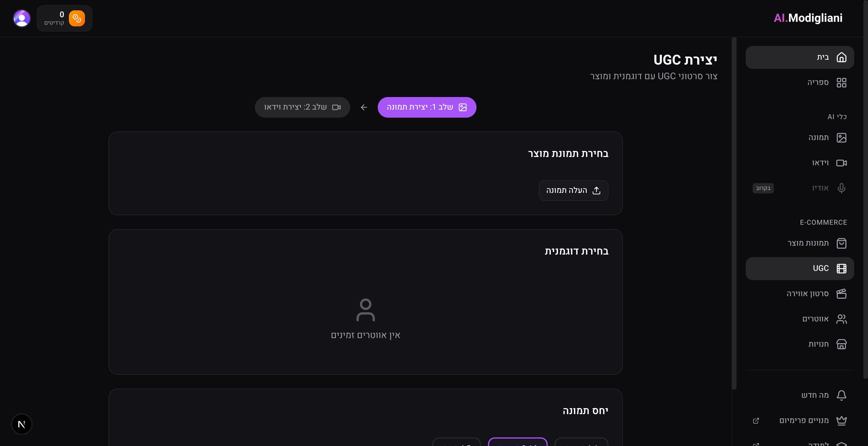Viewport: 868px width, 446px height.
Task: Open Atmosphere Video (סרטון אווירה) clapperboard
Action: (x=841, y=294)
